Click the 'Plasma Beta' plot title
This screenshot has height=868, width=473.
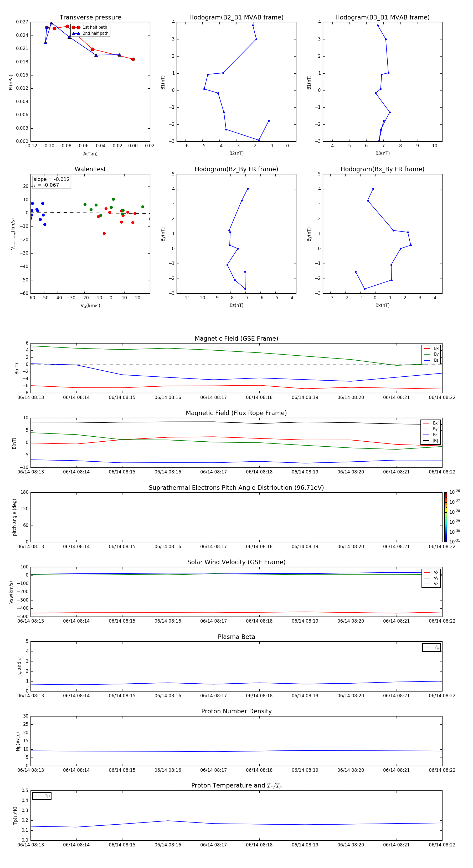tap(236, 637)
